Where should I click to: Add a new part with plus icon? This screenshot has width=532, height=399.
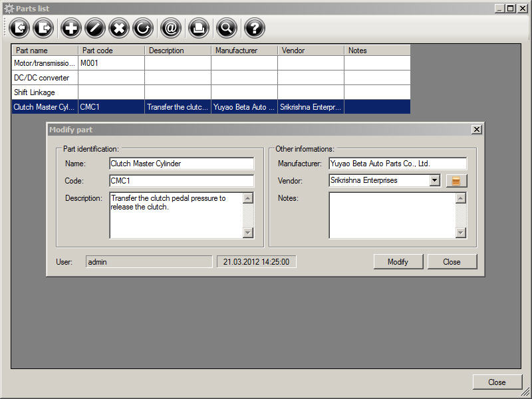(x=71, y=28)
